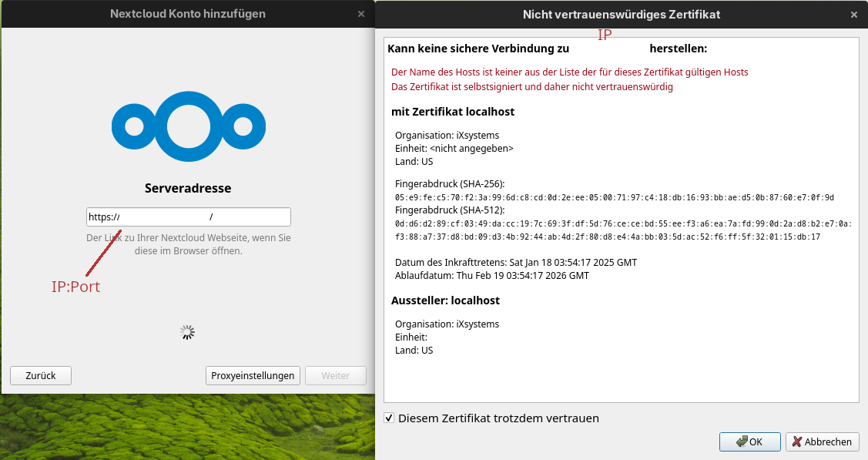Click the 'Nicht vertrauenswürdiges Zertifikat' title bar

621,14
